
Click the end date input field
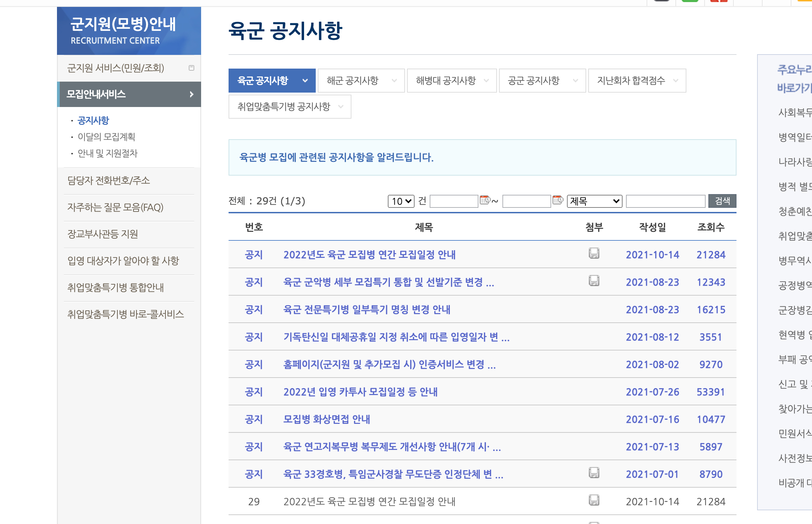[x=527, y=201]
